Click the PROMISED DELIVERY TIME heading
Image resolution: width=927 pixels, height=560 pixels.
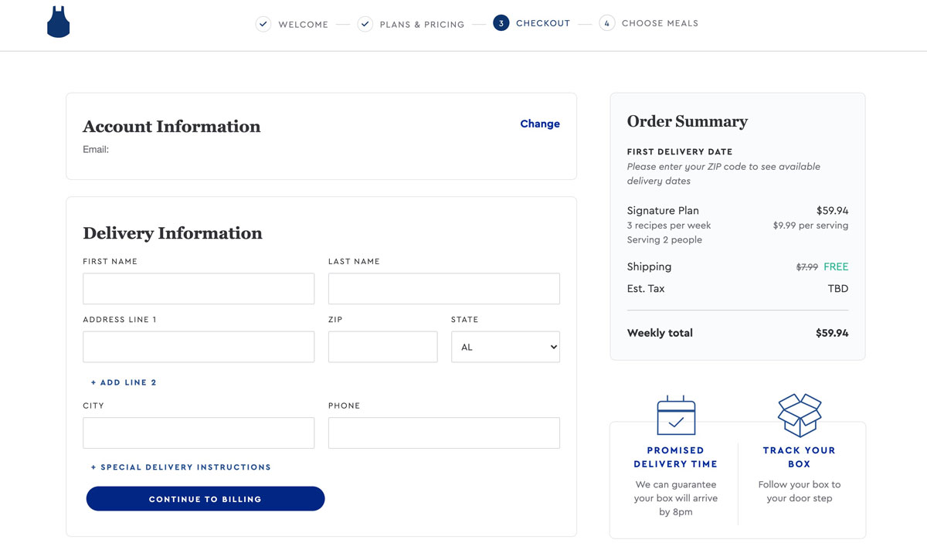click(x=676, y=457)
